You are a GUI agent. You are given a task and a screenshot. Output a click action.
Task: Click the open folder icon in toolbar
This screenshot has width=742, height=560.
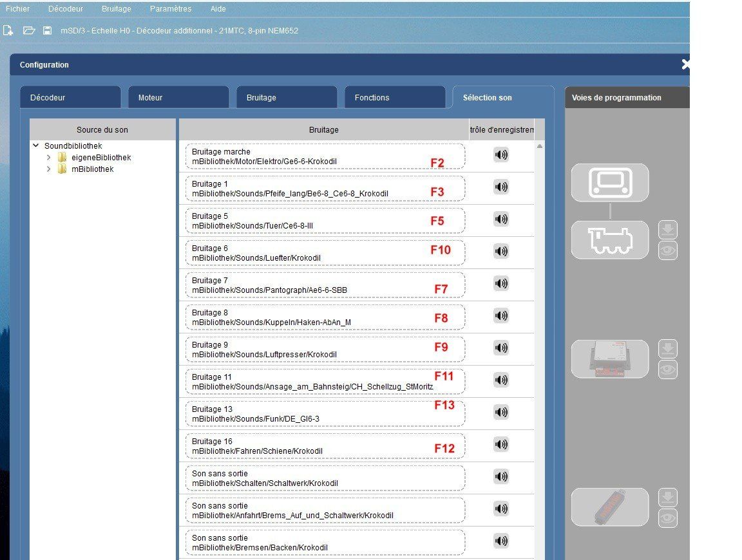point(29,31)
